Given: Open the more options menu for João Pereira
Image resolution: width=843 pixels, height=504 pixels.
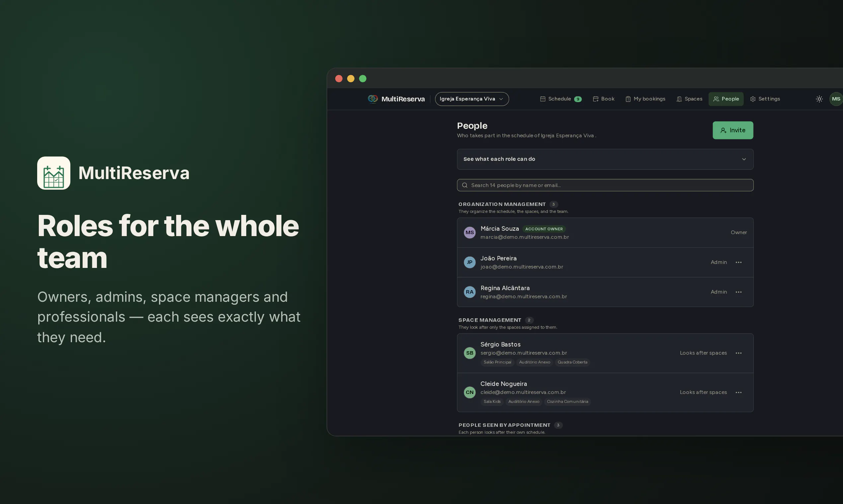Looking at the screenshot, I should 738,262.
